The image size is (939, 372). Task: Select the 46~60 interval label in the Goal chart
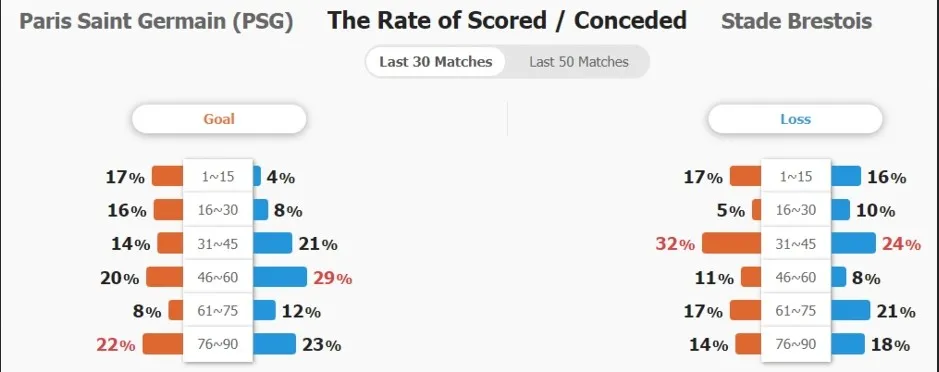point(218,277)
